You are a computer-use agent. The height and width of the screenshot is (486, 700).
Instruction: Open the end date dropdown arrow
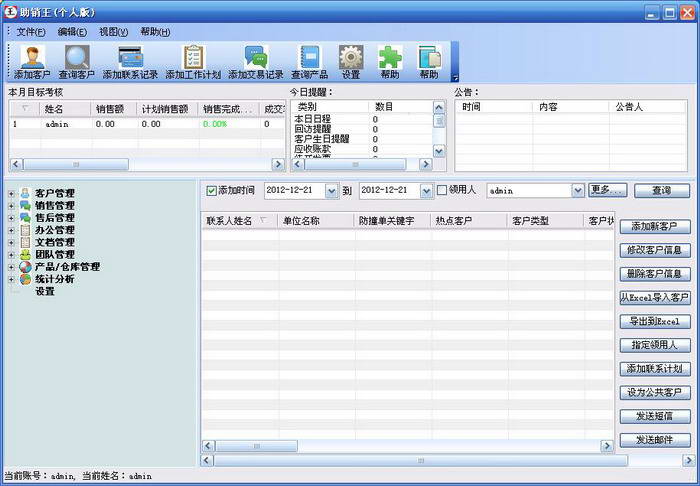tap(426, 191)
